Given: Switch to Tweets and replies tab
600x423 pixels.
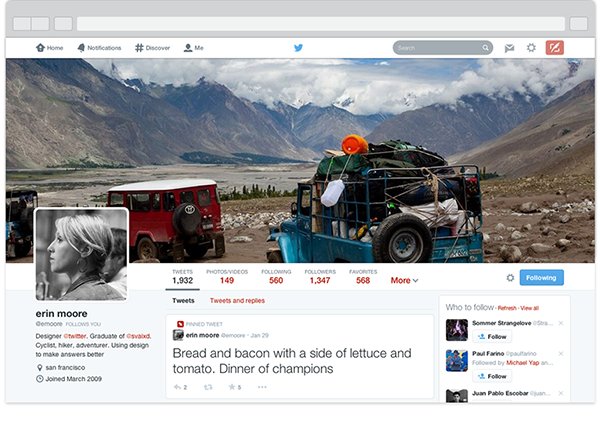Looking at the screenshot, I should click(237, 301).
